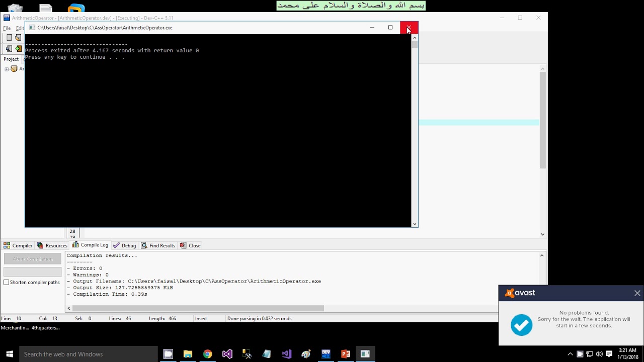Switch to Dev-C++ taskbar icon
The height and width of the screenshot is (362, 644).
tap(326, 354)
